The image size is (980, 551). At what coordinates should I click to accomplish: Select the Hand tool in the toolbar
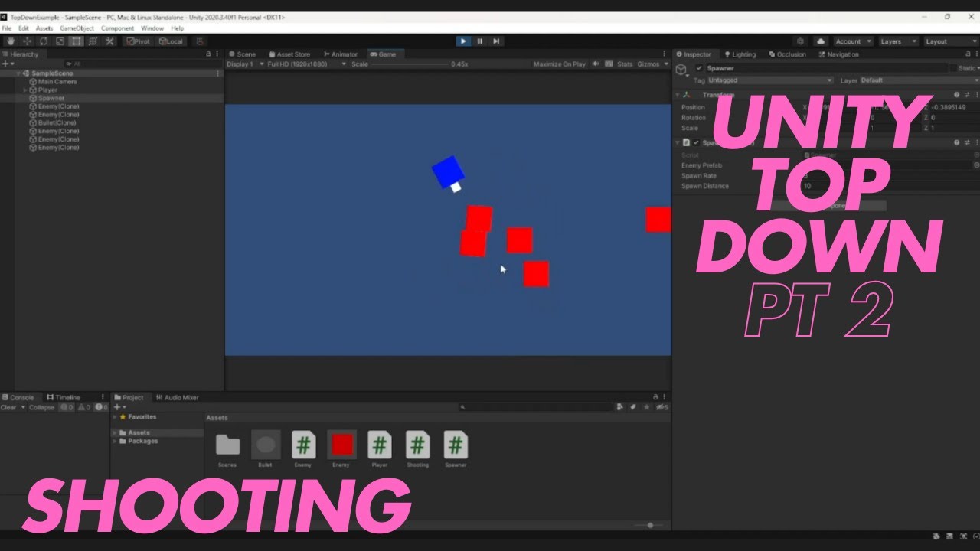(11, 41)
